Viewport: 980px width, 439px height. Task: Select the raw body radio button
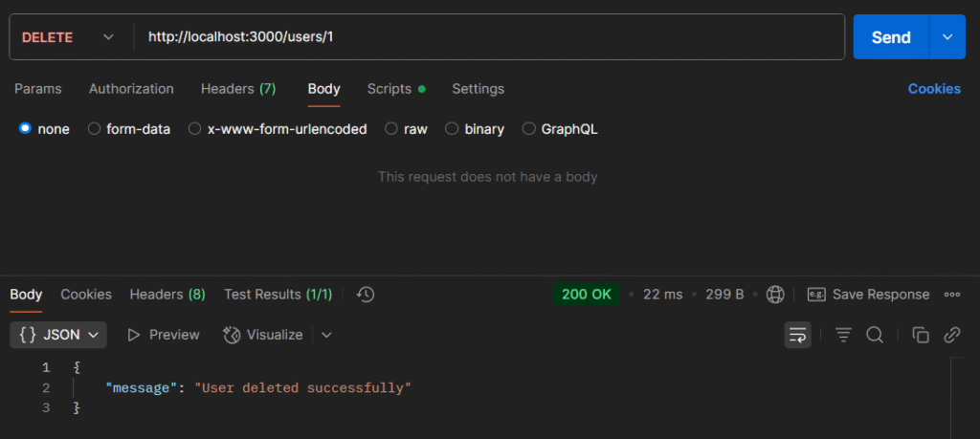tap(391, 129)
